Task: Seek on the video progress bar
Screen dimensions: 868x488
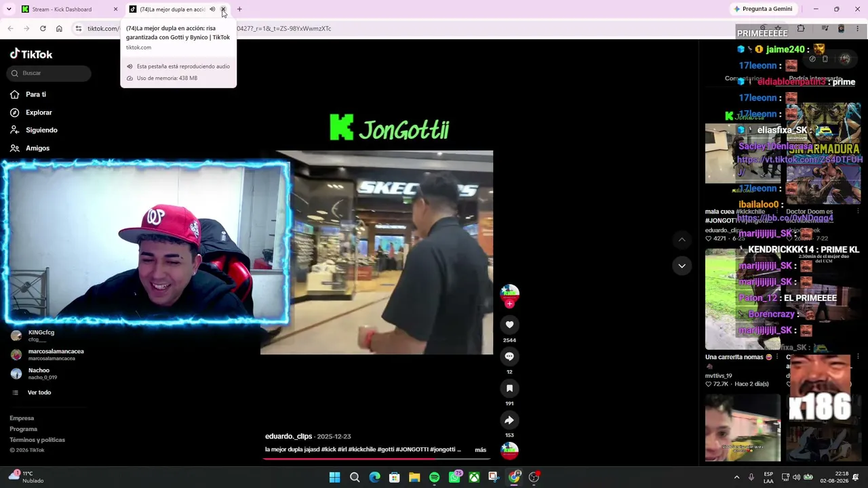Action: point(376,458)
